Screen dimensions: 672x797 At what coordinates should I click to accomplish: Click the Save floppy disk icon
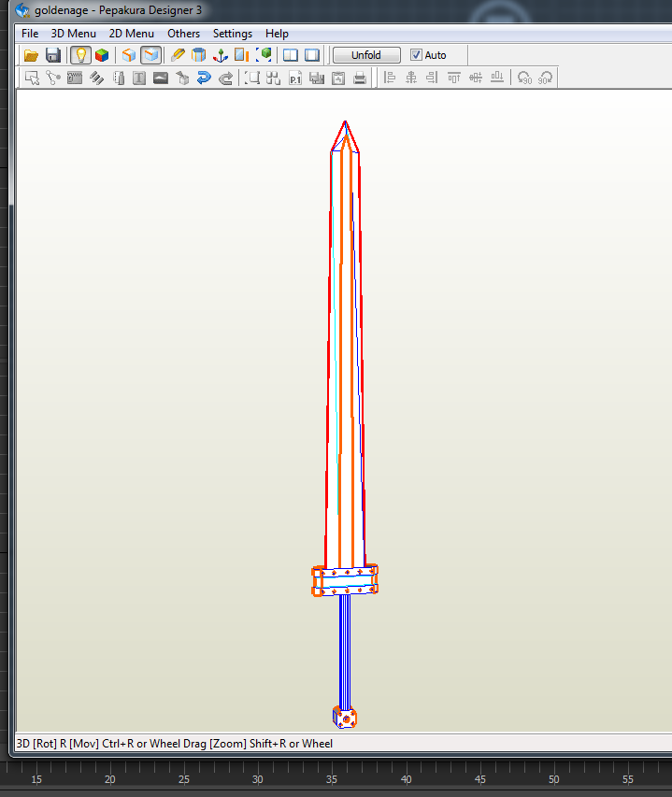(x=53, y=55)
